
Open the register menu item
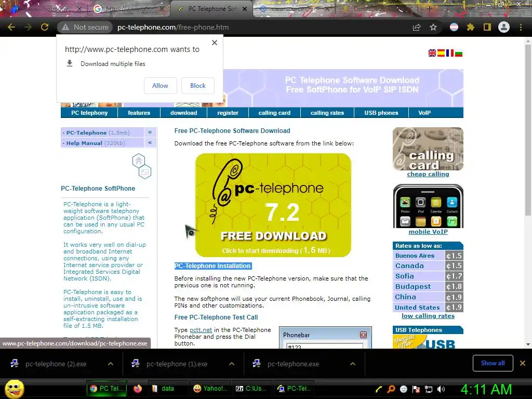228,113
